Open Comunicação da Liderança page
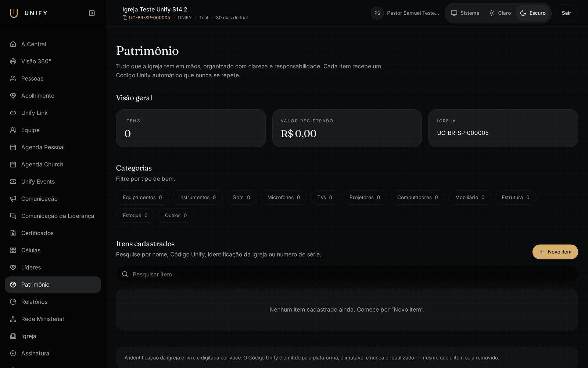 [53, 216]
